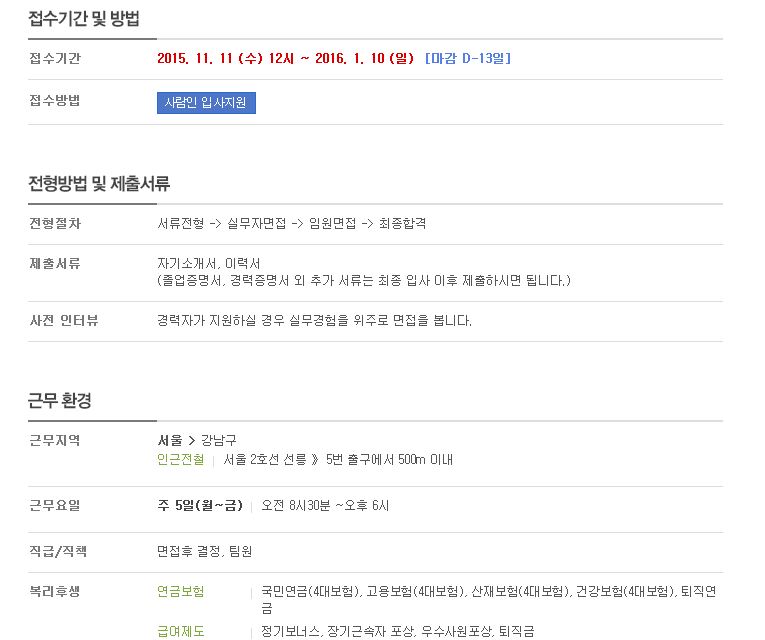This screenshot has height=640, width=765.
Task: Click the 서류전형 hiring process step text
Action: point(181,223)
